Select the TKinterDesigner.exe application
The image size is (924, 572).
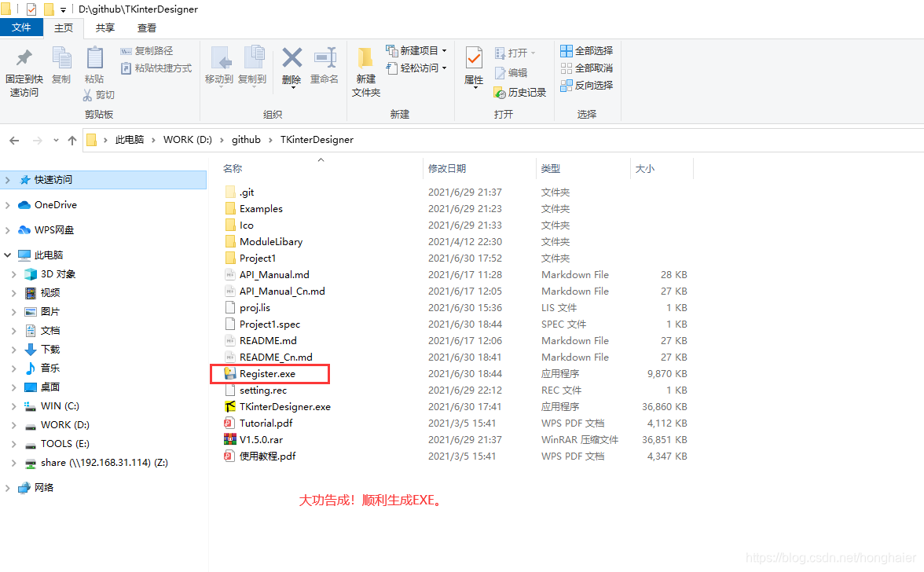click(284, 406)
